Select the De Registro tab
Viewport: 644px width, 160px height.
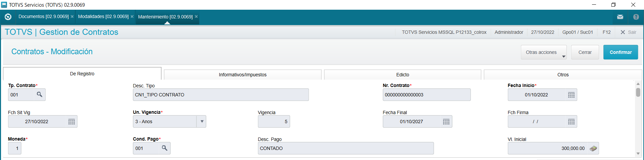pos(82,74)
